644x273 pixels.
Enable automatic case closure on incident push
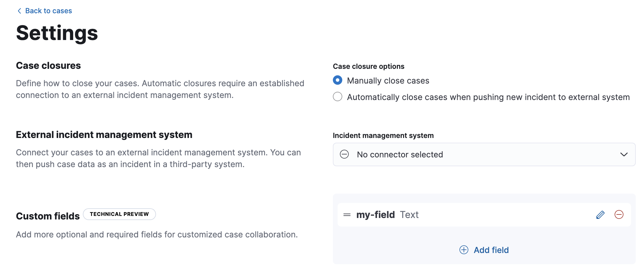pyautogui.click(x=338, y=96)
